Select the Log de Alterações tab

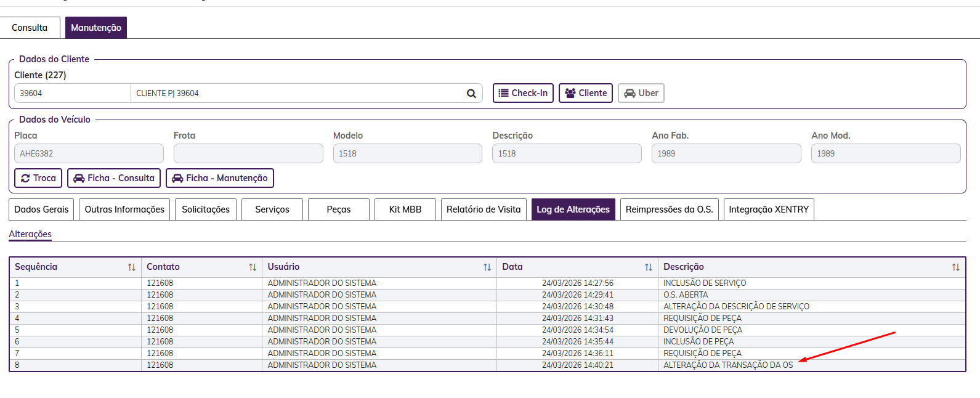pyautogui.click(x=573, y=209)
